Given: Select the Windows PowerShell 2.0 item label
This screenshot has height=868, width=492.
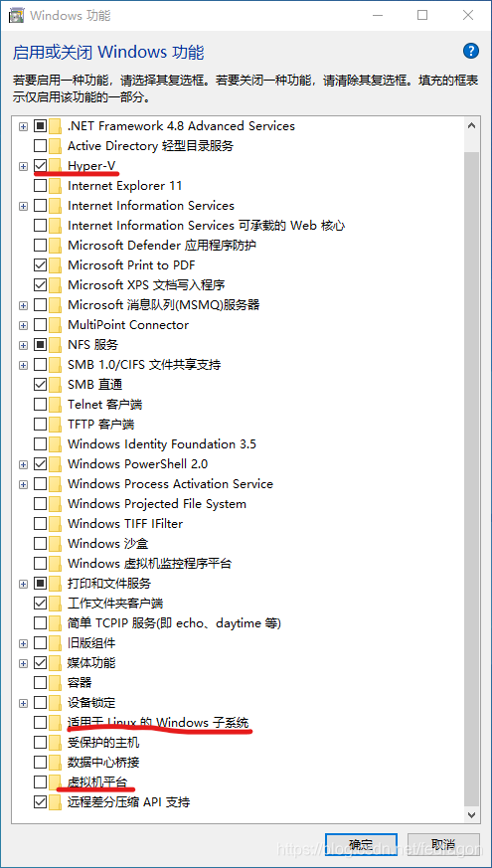Looking at the screenshot, I should point(138,464).
